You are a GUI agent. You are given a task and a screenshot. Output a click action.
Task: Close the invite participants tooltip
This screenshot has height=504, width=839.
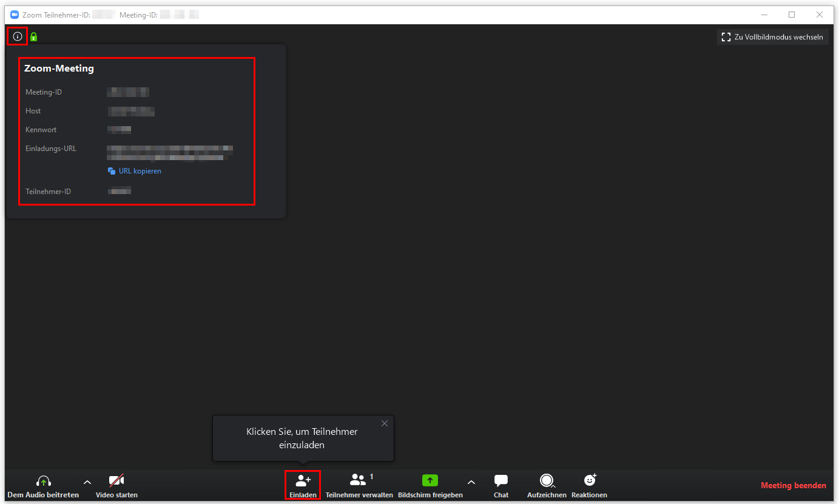pos(384,423)
